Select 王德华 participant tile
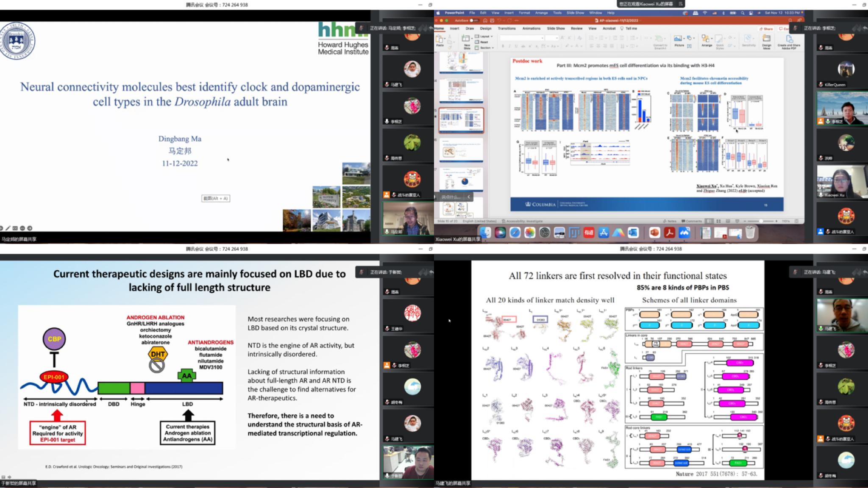 [x=408, y=316]
